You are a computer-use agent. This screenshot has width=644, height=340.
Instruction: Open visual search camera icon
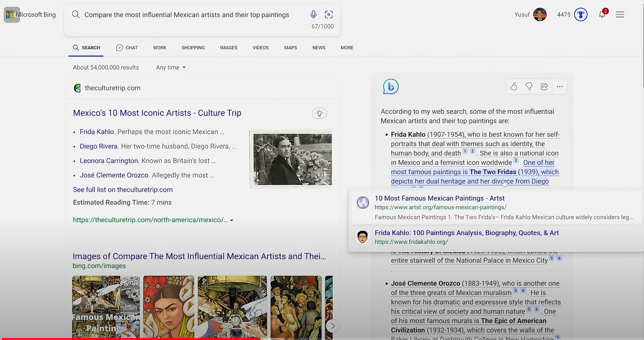click(x=329, y=14)
